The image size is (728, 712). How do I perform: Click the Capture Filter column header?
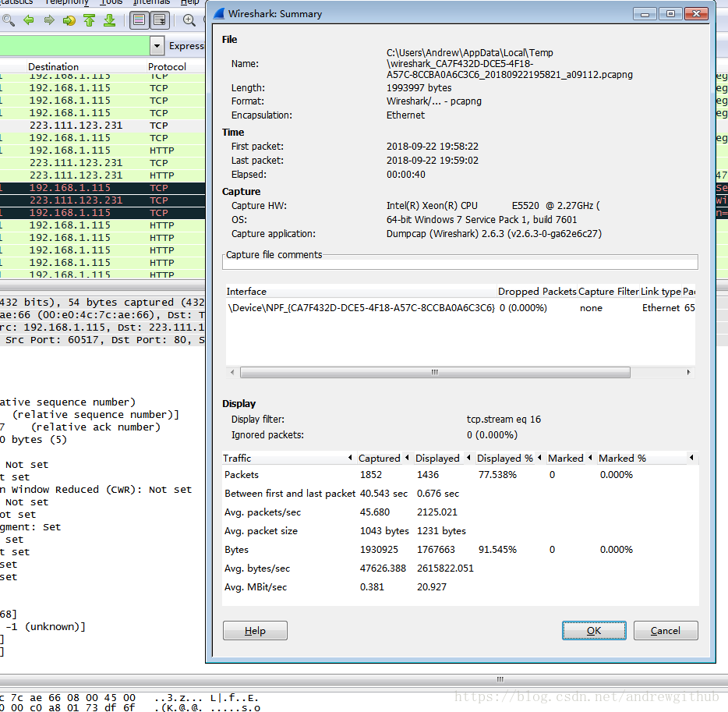tap(608, 291)
